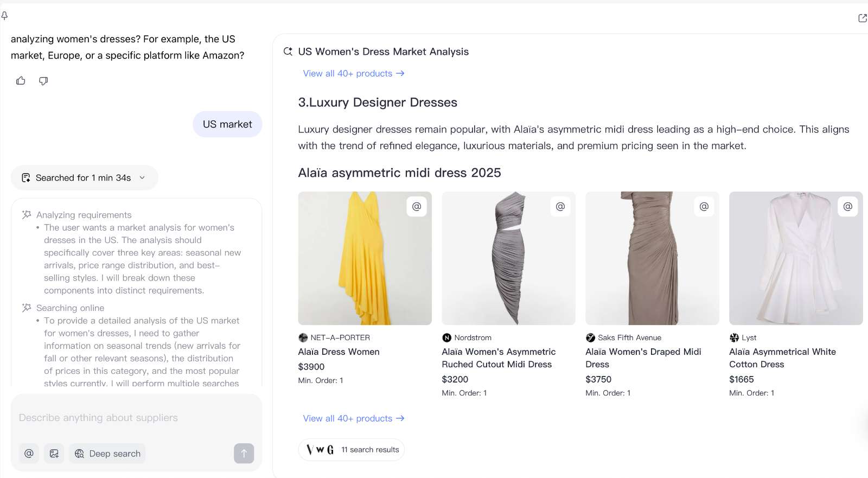This screenshot has width=868, height=478.
Task: Click the taupe draped midi dress thumbnail
Action: pyautogui.click(x=652, y=258)
